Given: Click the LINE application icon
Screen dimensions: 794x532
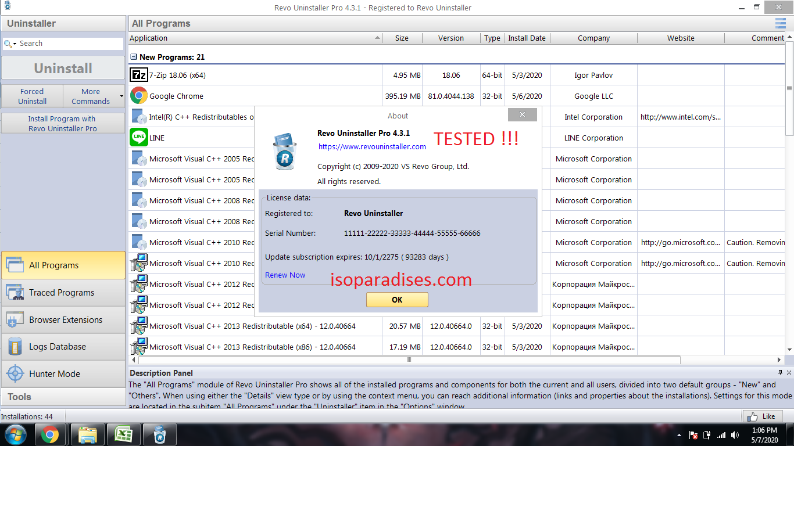Looking at the screenshot, I should (x=139, y=137).
